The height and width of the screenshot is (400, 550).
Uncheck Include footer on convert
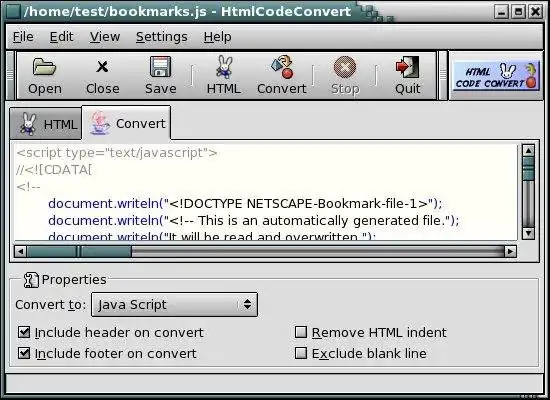pyautogui.click(x=24, y=353)
